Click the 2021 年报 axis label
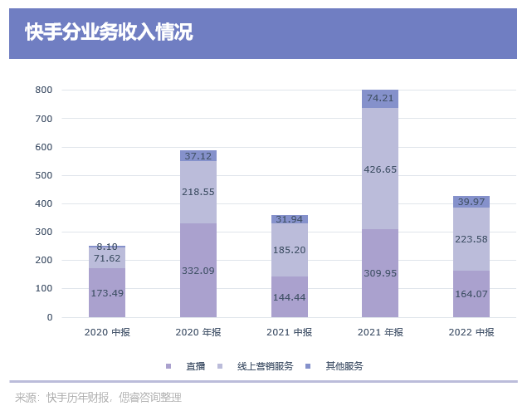 380,332
